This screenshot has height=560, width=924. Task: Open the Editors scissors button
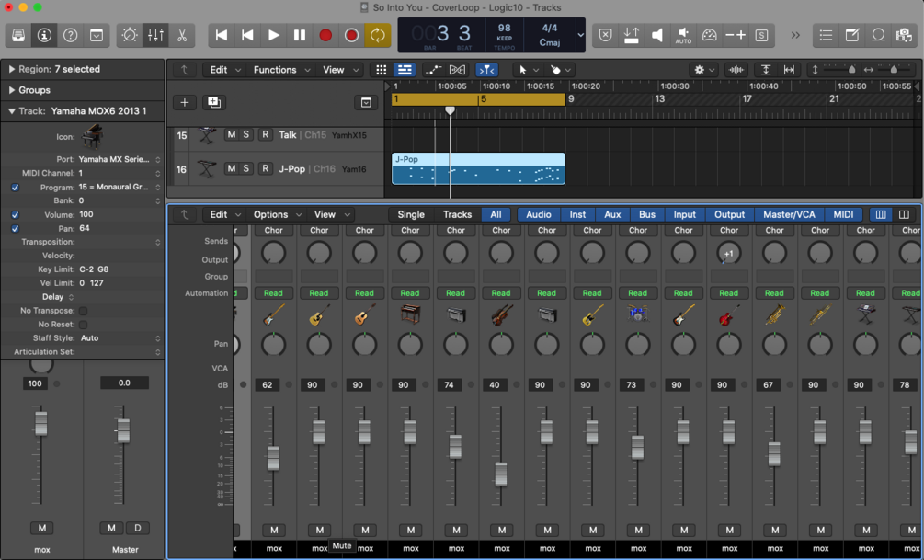point(181,35)
